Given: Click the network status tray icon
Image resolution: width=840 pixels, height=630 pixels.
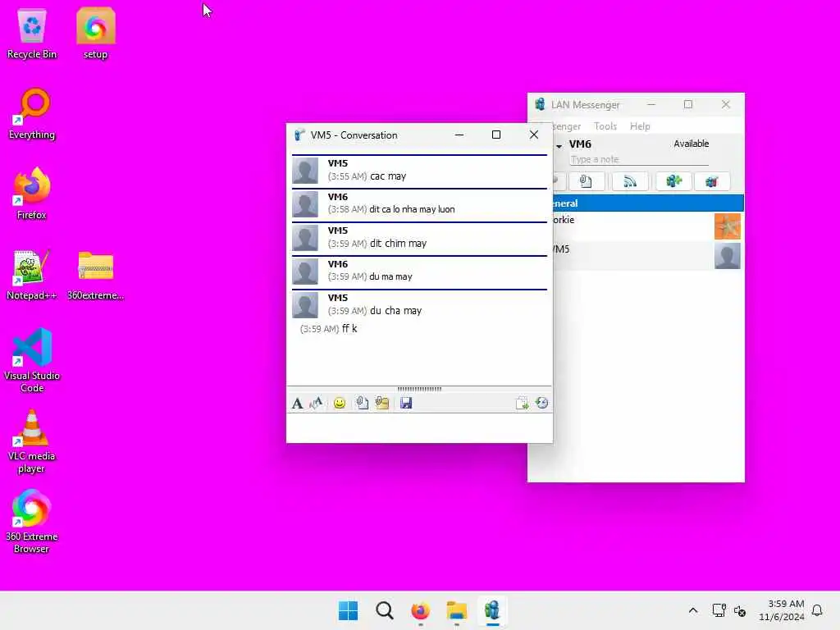Looking at the screenshot, I should coord(719,610).
